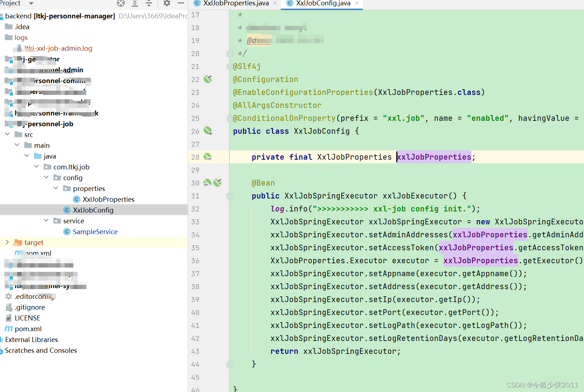The image size is (584, 392).
Task: Open the LICENSE file
Action: pos(27,318)
